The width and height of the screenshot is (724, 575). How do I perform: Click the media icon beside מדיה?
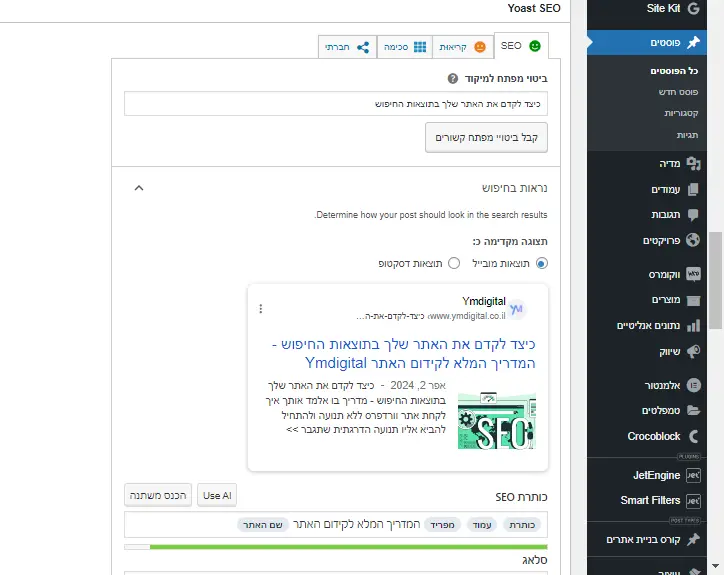point(694,163)
